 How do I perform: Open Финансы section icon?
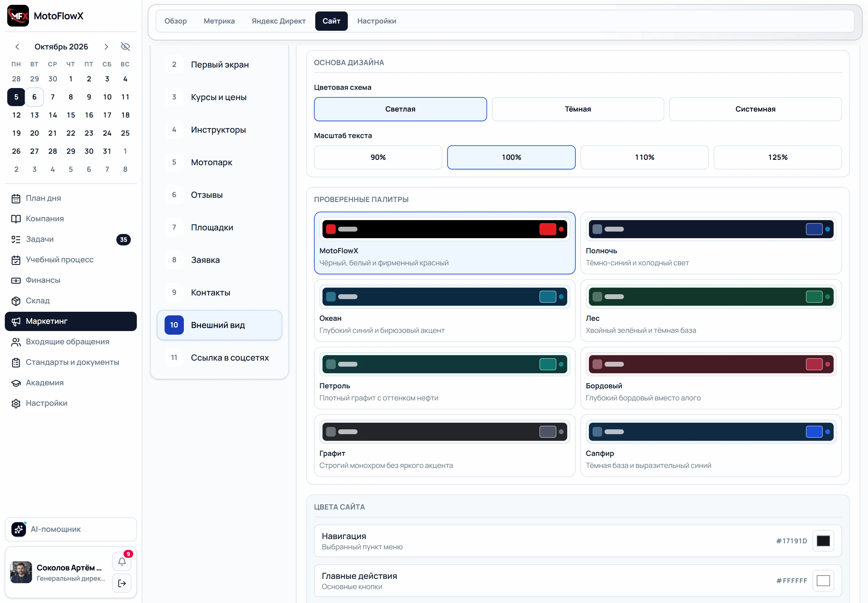click(16, 280)
